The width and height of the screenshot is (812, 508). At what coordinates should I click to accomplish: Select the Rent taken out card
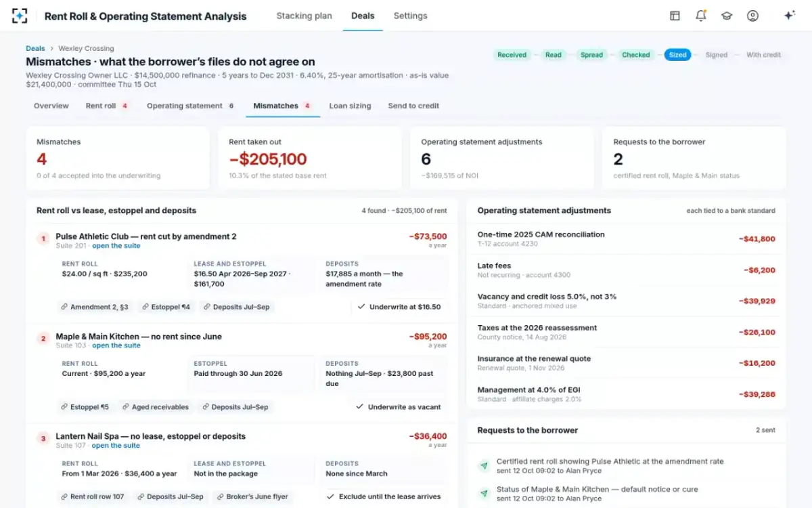coord(310,158)
